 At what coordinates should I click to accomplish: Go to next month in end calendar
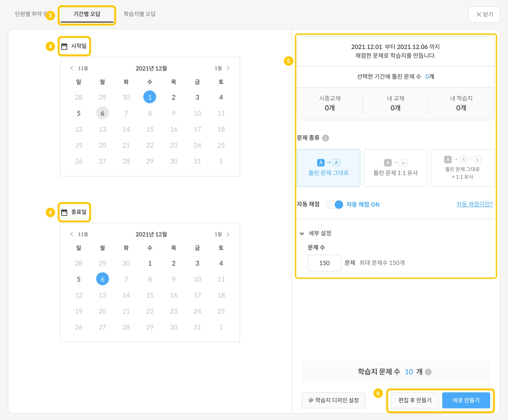[x=228, y=234]
